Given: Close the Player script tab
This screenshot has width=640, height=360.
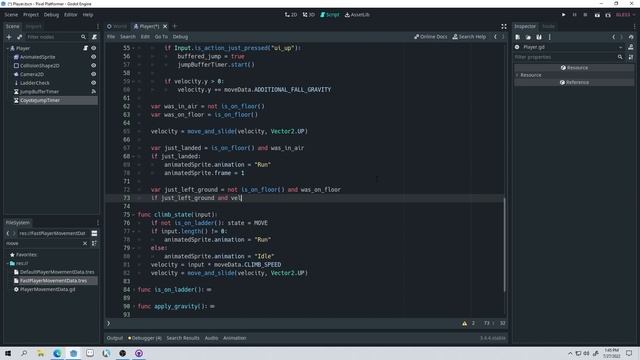Looking at the screenshot, I should 165,26.
